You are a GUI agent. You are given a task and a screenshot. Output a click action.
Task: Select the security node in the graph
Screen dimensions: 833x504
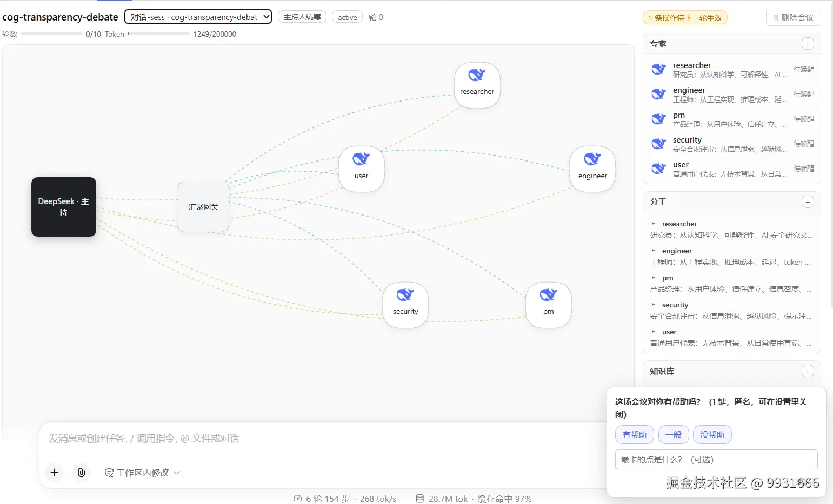[405, 305]
